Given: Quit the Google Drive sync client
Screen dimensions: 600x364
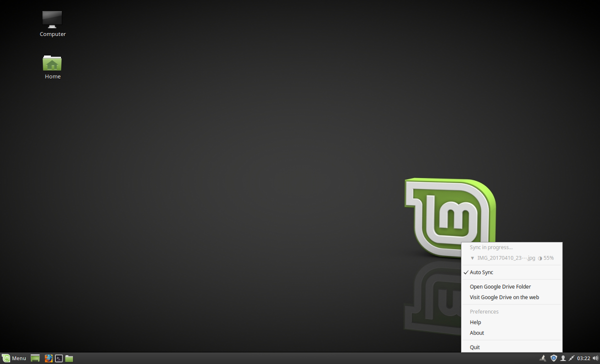Looking at the screenshot, I should (512, 347).
